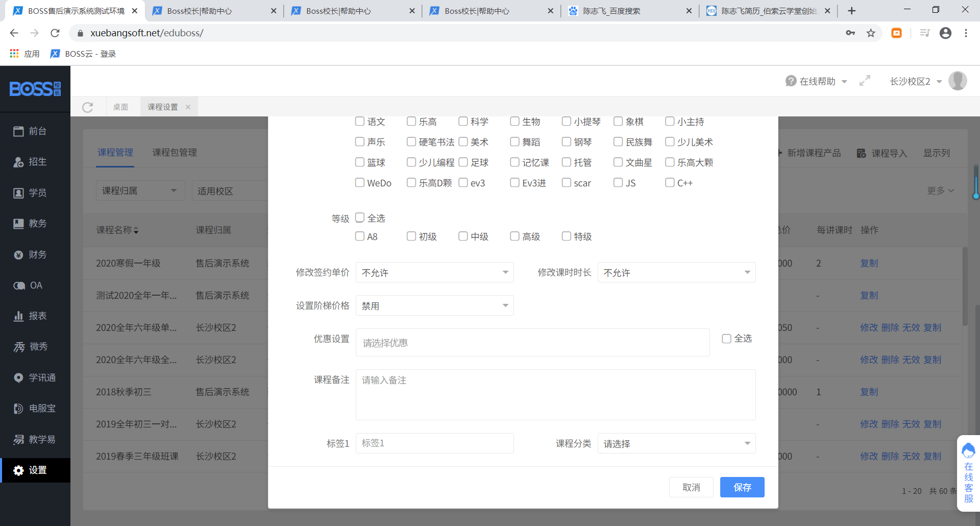Click the page right-edge blue scrollbar
980x526 pixels.
click(x=976, y=181)
